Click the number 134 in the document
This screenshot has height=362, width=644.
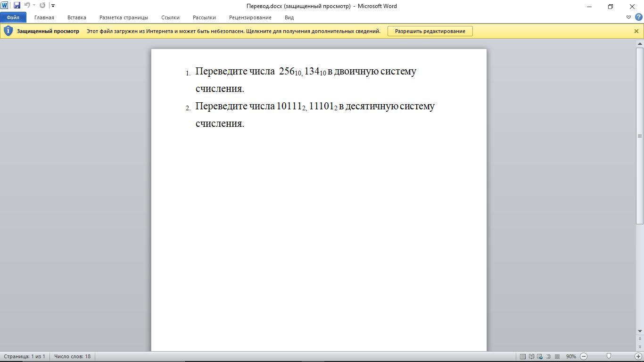312,71
